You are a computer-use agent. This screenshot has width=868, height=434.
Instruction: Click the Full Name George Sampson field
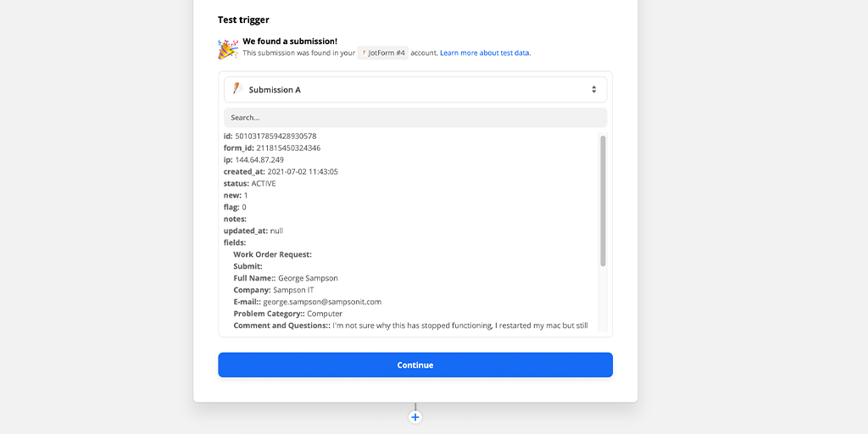286,278
